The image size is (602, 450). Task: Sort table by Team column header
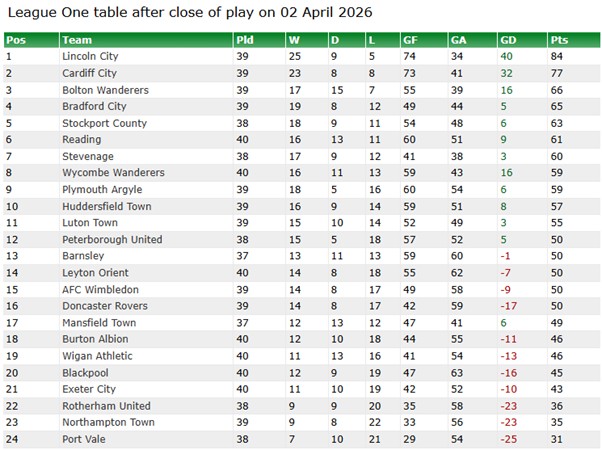[x=77, y=40]
